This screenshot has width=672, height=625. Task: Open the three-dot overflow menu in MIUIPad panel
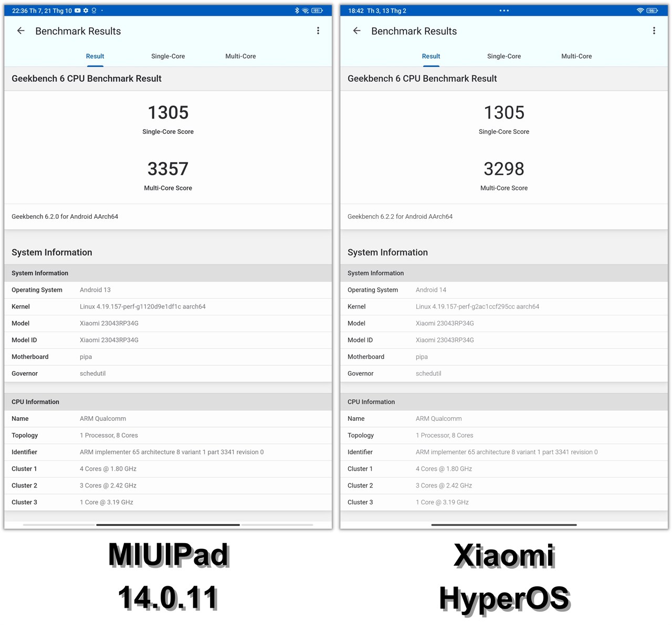318,31
